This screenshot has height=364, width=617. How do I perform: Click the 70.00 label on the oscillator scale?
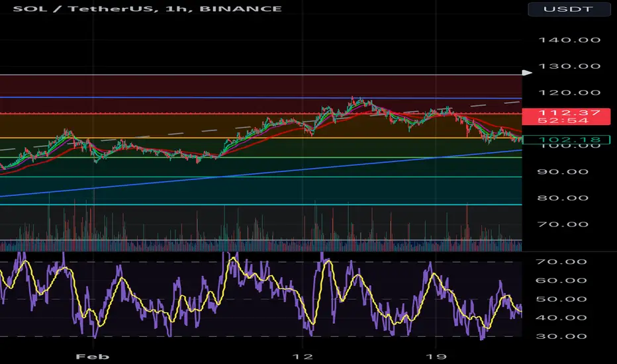click(561, 261)
